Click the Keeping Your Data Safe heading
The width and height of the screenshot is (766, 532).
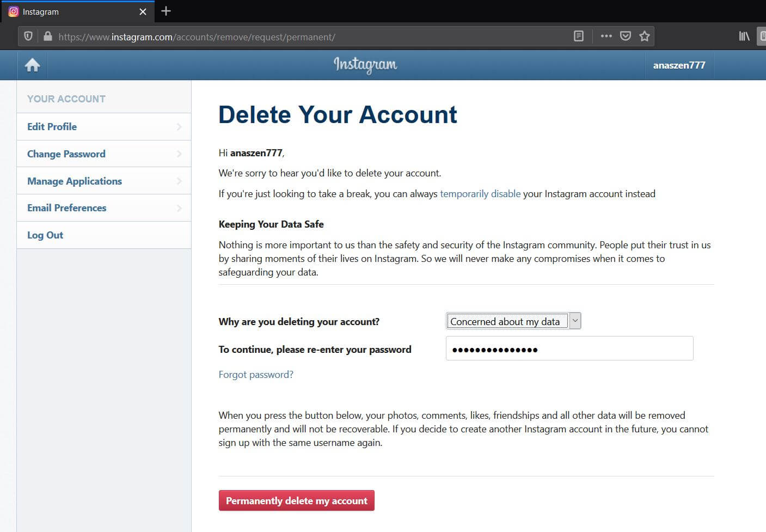pos(271,224)
